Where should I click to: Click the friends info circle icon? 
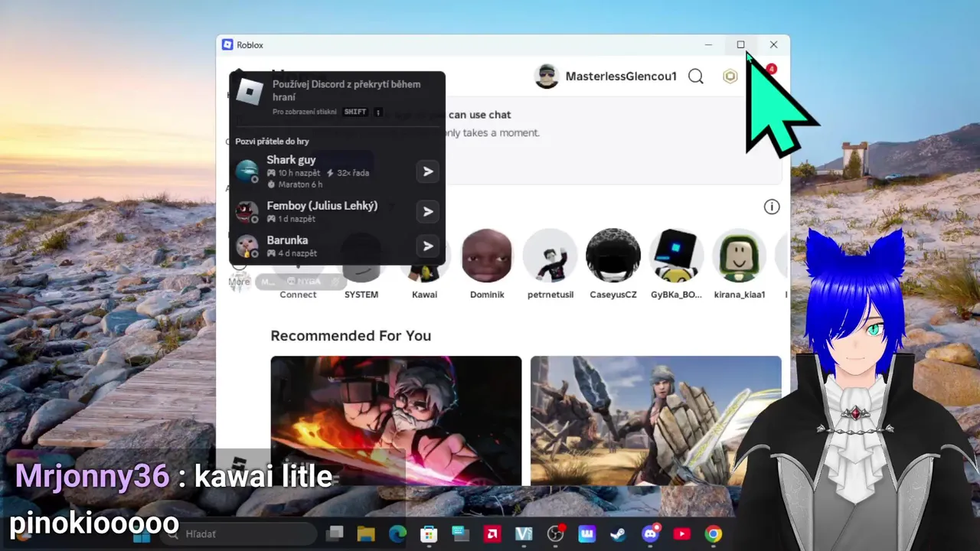tap(771, 207)
